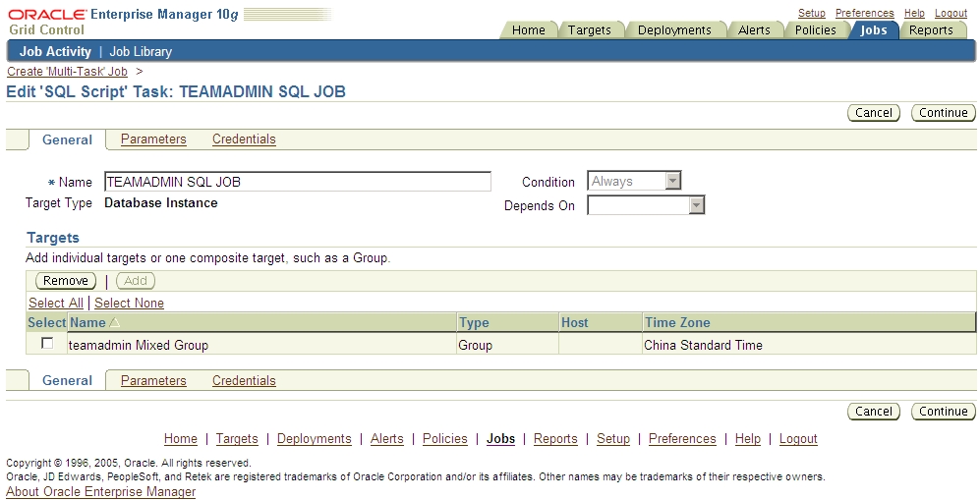Screen dimensions: 980x500
Task: Go back to Create 'Multi-Task' Job breadcrumb
Action: (67, 71)
